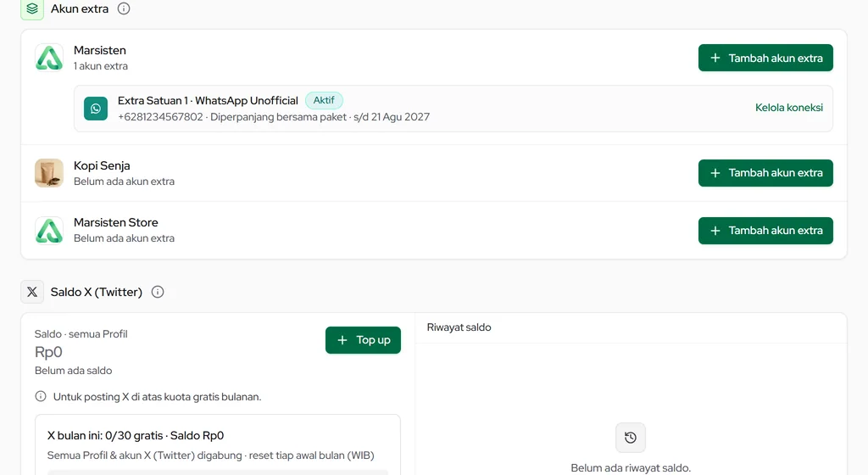Viewport: 868px width, 475px height.
Task: Open Kelola koneksi link
Action: [789, 108]
